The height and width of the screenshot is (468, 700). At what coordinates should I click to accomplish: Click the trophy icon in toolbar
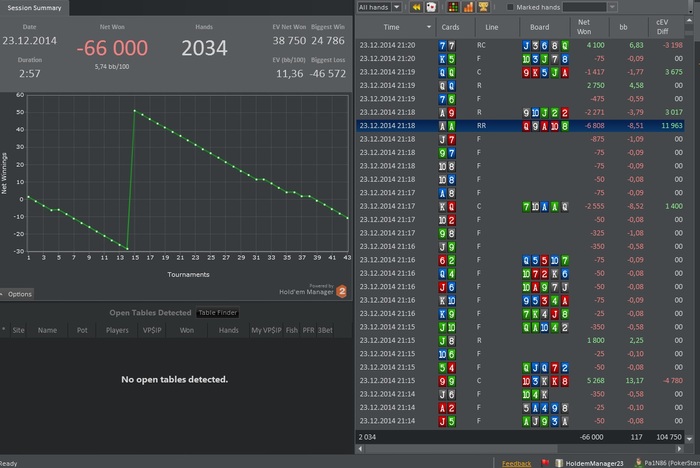point(482,7)
